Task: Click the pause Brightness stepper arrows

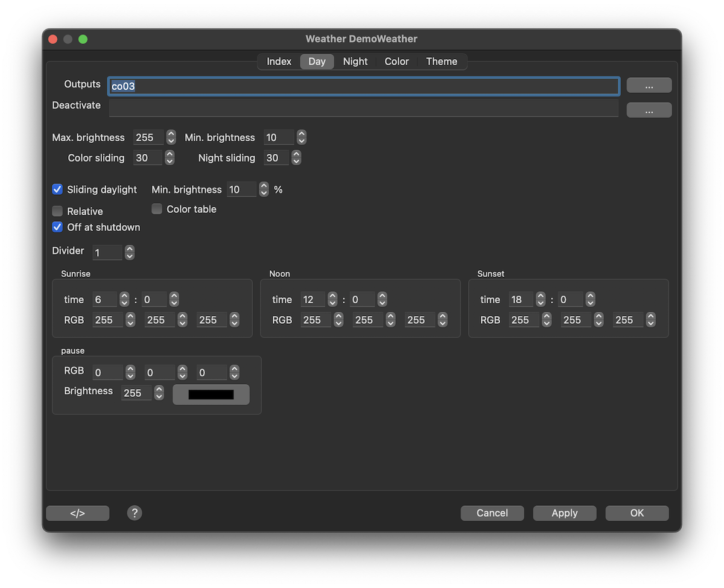Action: coord(159,393)
